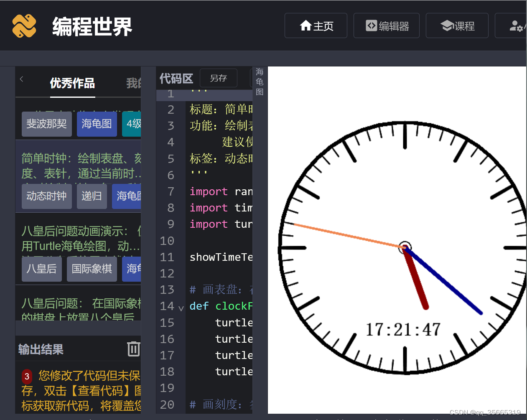Click the 17:21:47 time text on clock
The image size is (527, 420).
[x=403, y=330]
